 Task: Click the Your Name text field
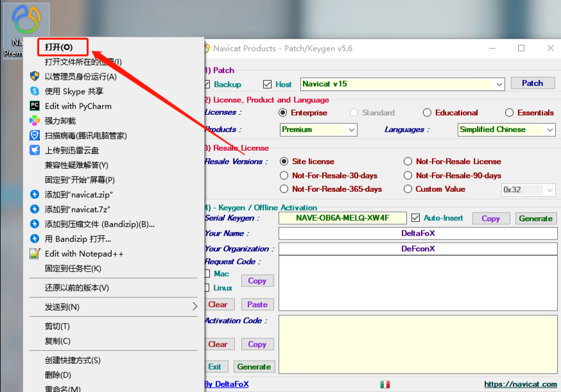[x=417, y=234]
